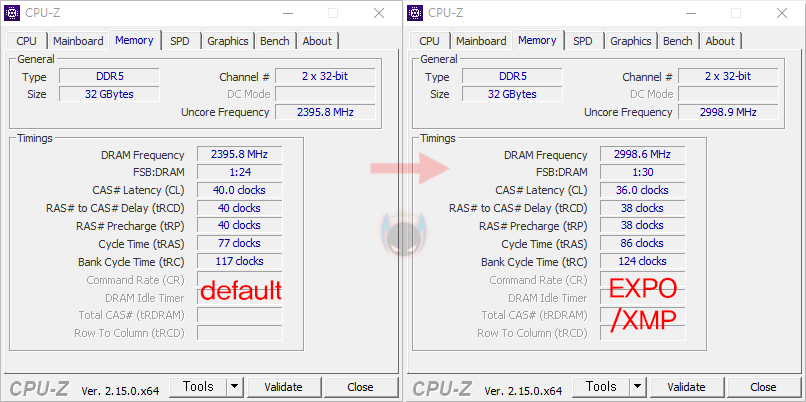Click Uncore Frequency value 2998.9 MHz
Viewport: 806px width, 402px height.
point(728,112)
